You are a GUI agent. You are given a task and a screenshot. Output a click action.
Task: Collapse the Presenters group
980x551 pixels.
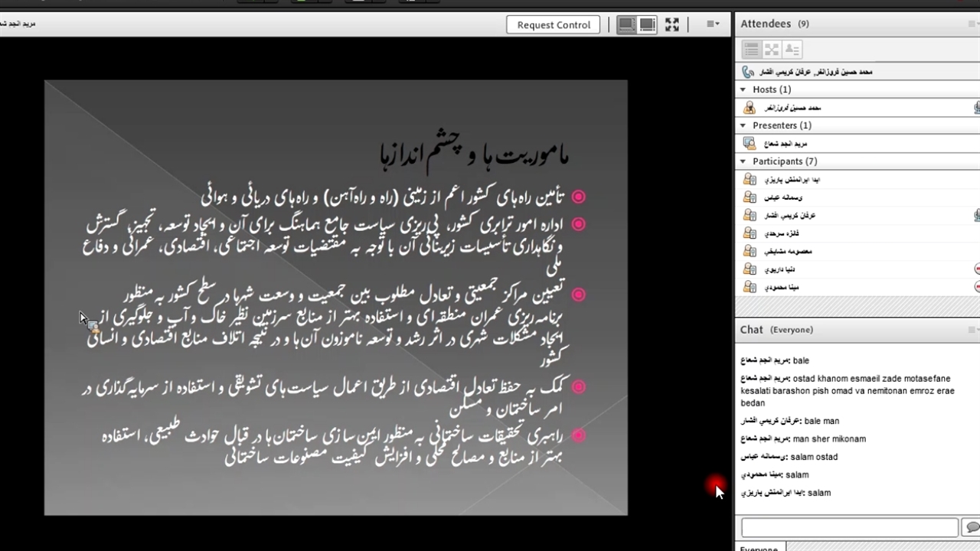(743, 126)
